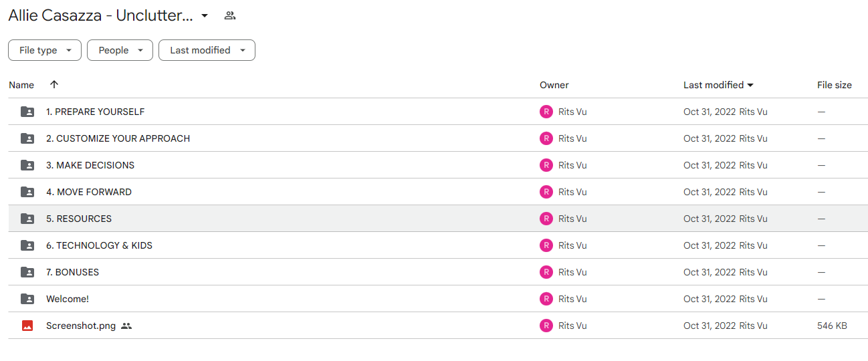Click the folder icon beside 3. MAKE DECISIONS
Screen dimensions: 868x361
coord(27,165)
